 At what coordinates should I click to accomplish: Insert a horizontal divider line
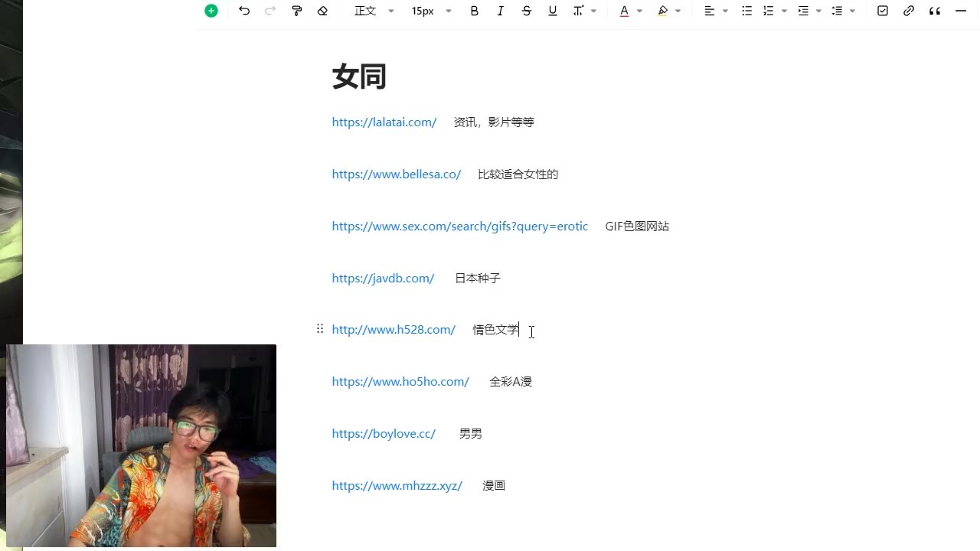961,11
